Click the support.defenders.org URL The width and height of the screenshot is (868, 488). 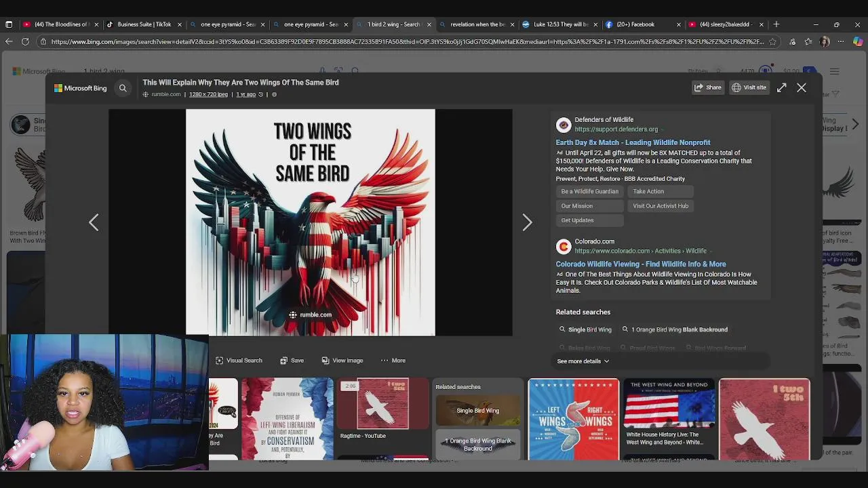(x=616, y=129)
